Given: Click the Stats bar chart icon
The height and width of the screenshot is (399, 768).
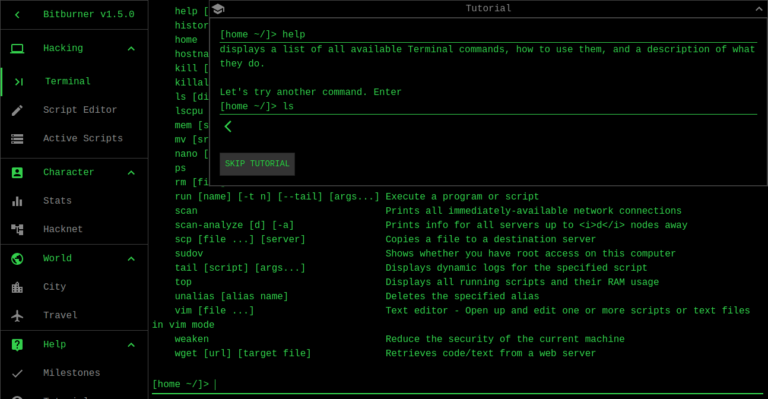Looking at the screenshot, I should click(x=17, y=201).
